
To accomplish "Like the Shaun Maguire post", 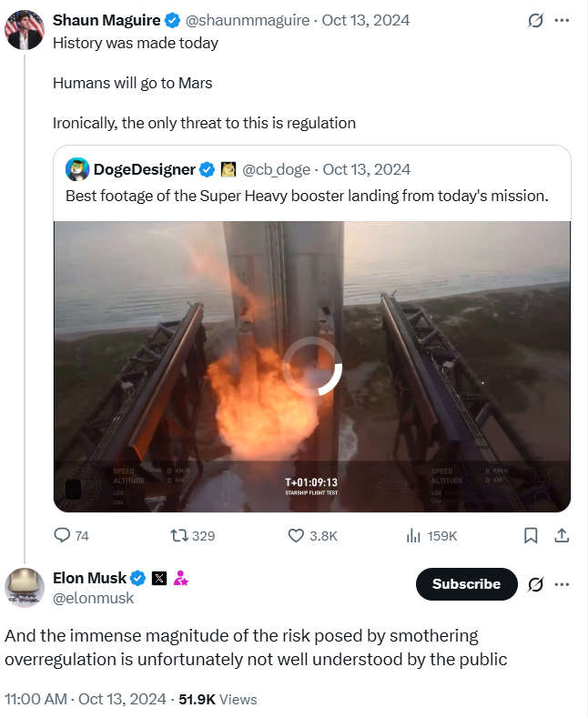I will coord(296,536).
